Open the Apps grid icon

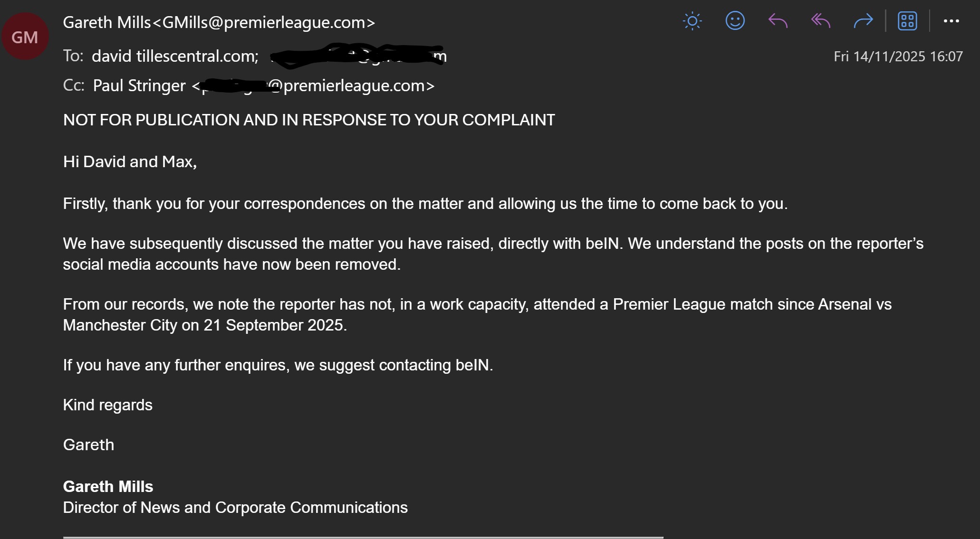[907, 21]
